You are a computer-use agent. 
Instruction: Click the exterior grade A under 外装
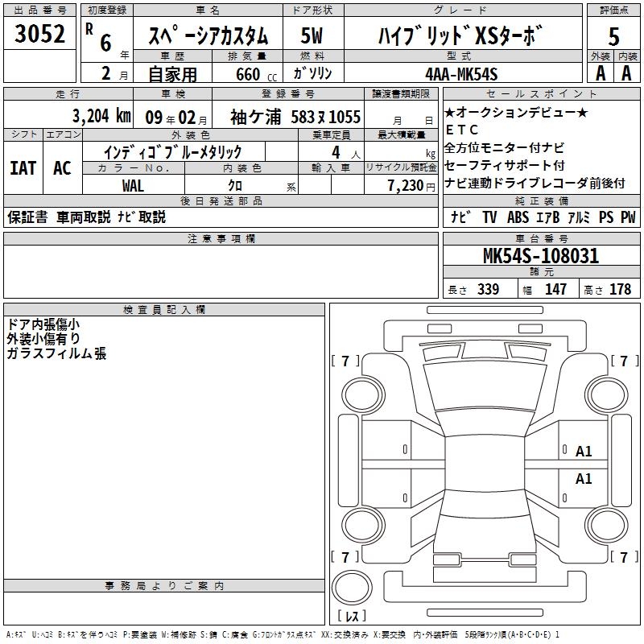(600, 72)
